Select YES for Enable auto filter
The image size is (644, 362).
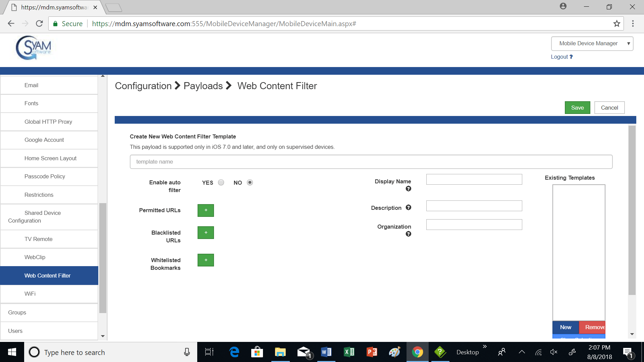[x=221, y=183]
